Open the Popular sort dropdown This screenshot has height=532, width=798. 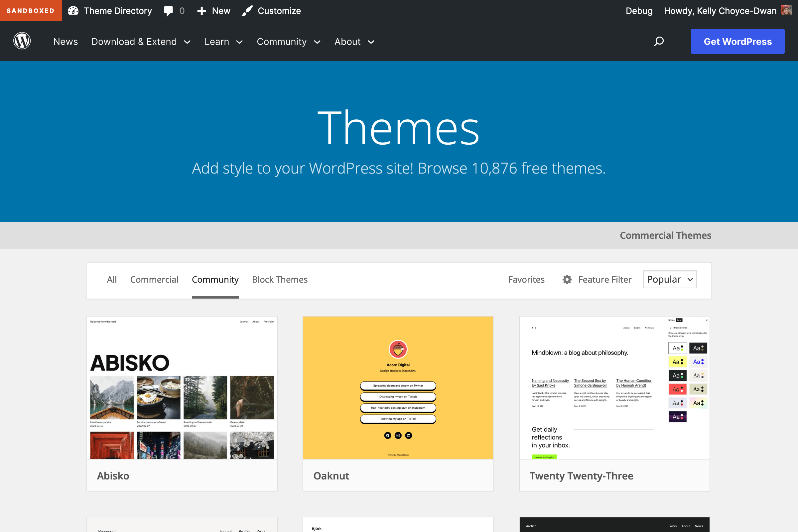coord(669,279)
